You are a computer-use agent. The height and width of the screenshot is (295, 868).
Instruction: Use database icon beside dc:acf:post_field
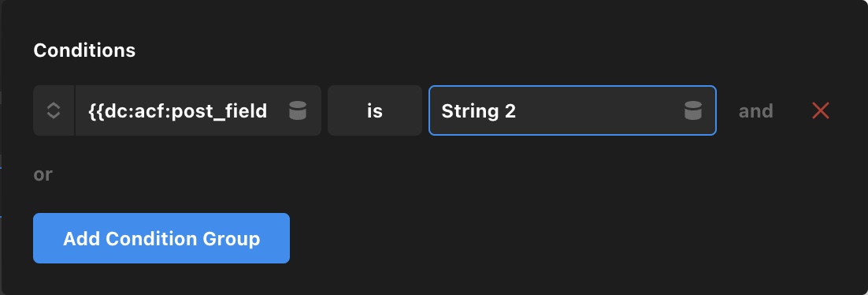point(297,110)
